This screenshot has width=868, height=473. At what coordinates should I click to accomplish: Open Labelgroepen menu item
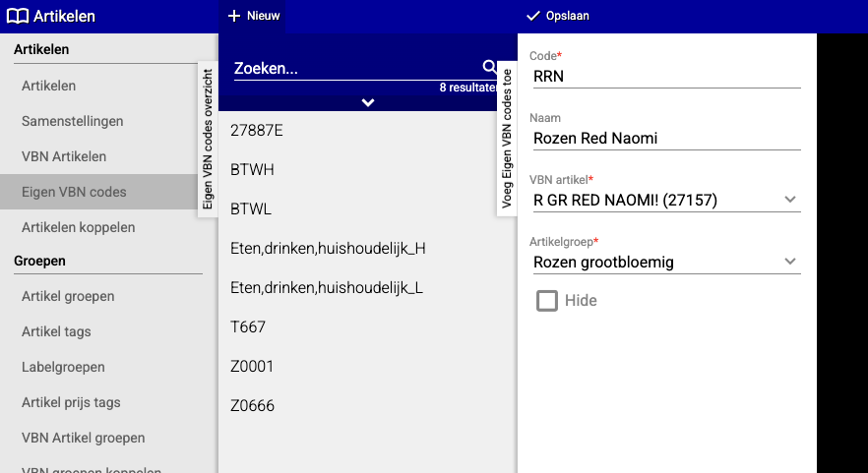pos(63,367)
